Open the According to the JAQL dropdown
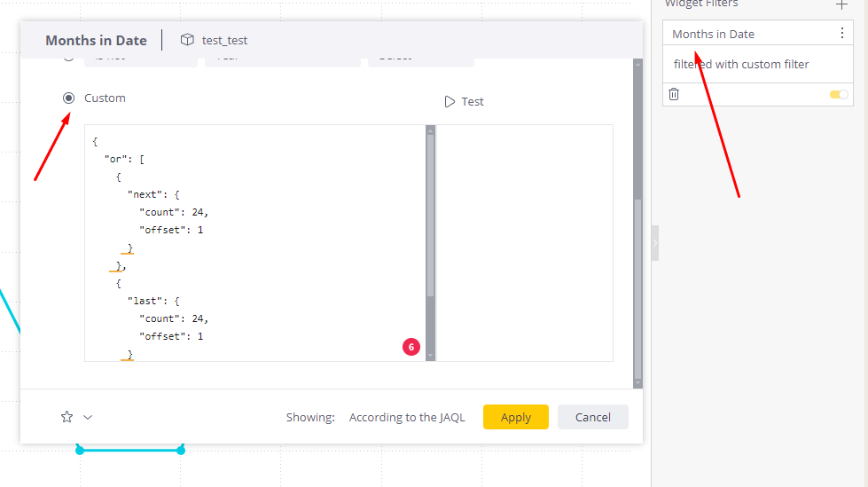Viewport: 868px width, 487px height. point(406,417)
